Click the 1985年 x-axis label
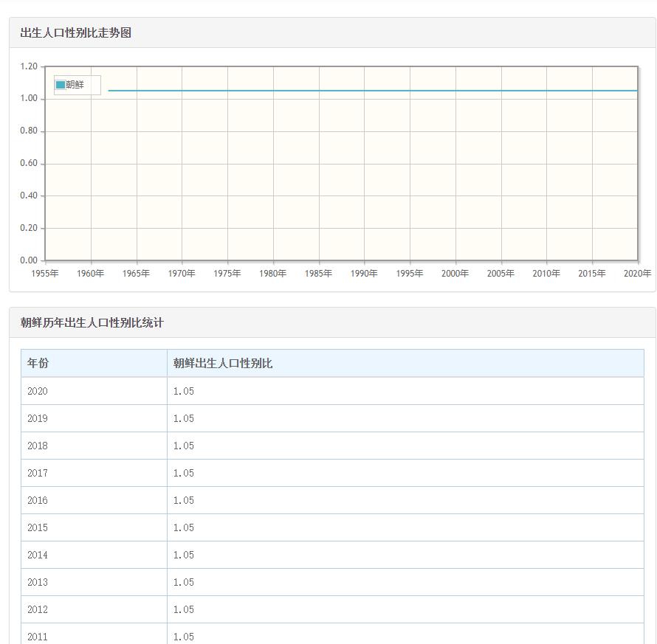Image resolution: width=657 pixels, height=644 pixels. 318,274
